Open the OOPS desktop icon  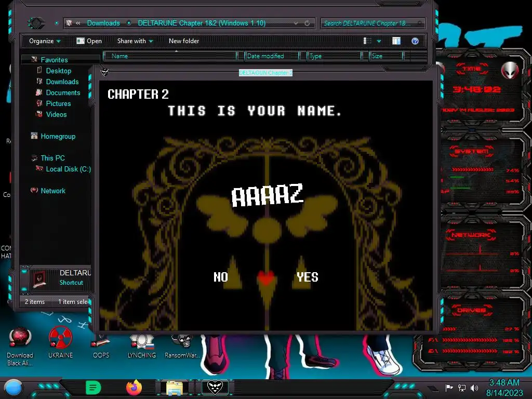(x=101, y=347)
